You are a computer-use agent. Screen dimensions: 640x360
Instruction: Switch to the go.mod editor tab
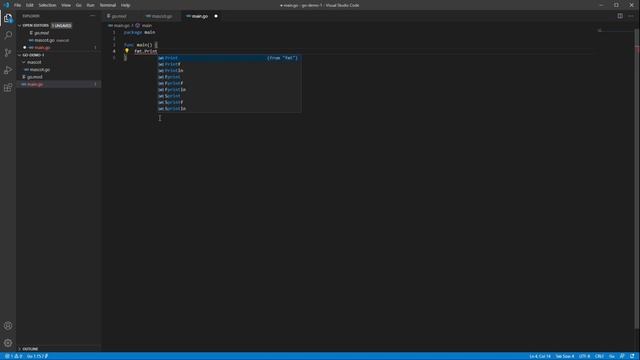coord(119,16)
